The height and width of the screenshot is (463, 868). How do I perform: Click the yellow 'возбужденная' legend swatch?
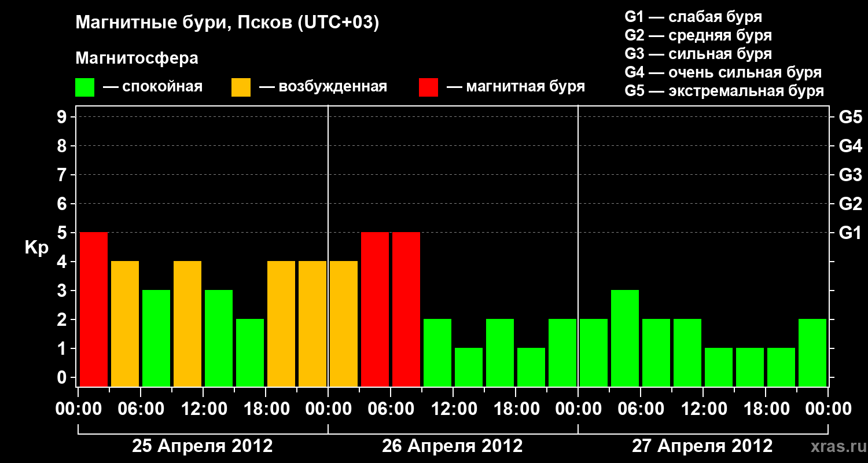(241, 87)
